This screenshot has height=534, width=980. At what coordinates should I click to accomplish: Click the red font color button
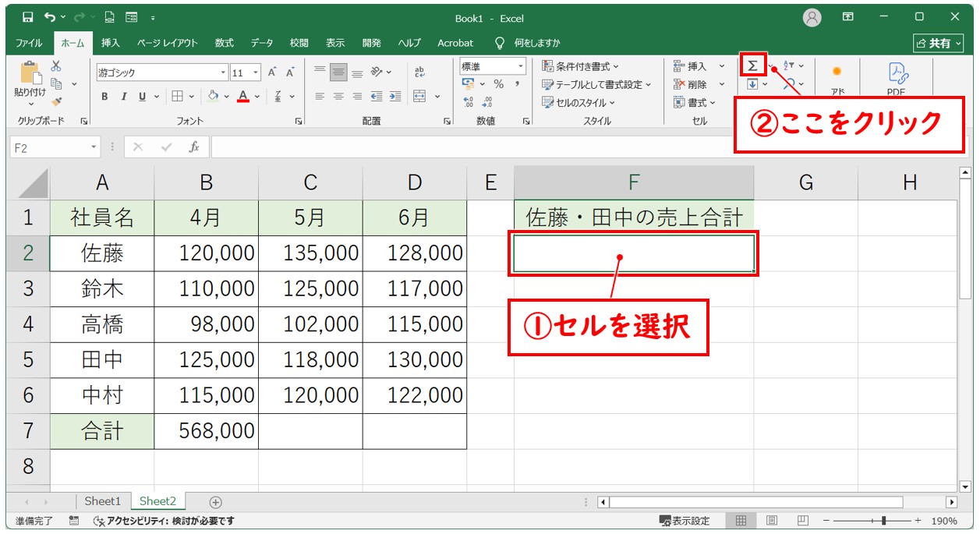[243, 97]
